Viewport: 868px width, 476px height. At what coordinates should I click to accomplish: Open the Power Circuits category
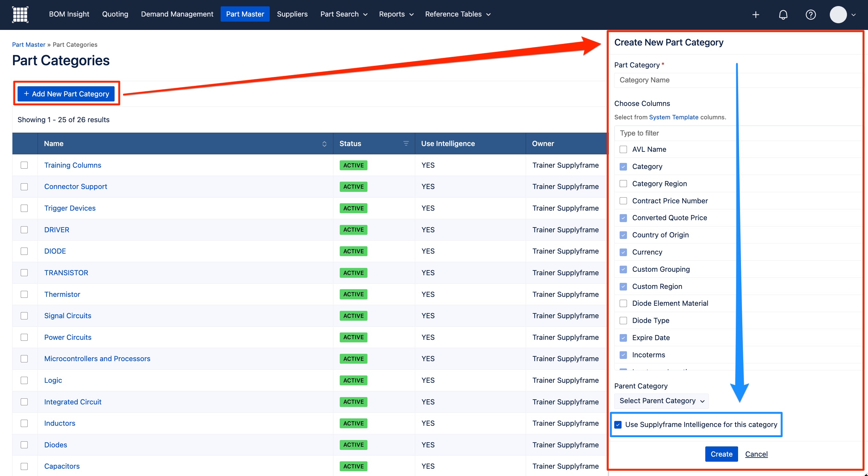[68, 337]
